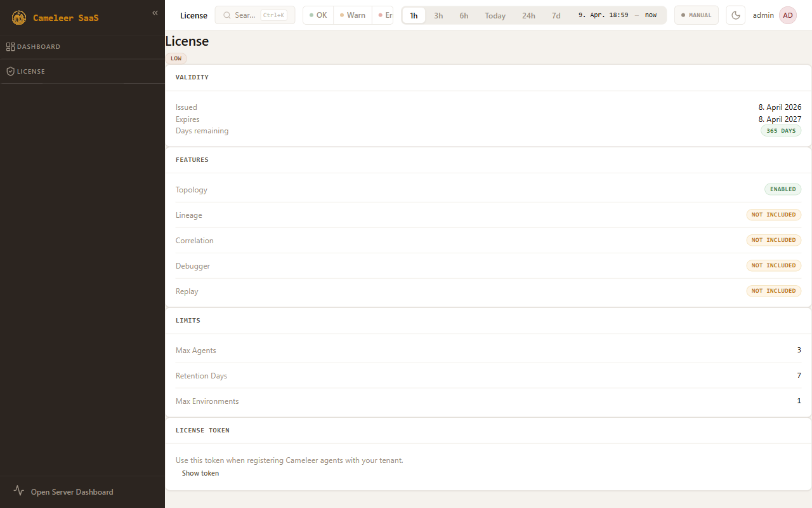This screenshot has width=812, height=508.
Task: Toggle the OK status filter
Action: (x=318, y=15)
